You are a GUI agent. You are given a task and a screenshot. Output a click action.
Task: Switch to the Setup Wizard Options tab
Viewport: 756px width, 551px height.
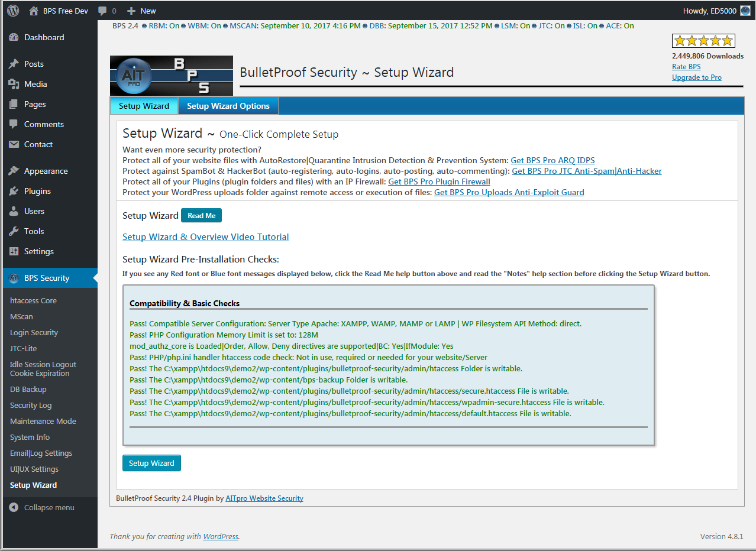click(228, 106)
